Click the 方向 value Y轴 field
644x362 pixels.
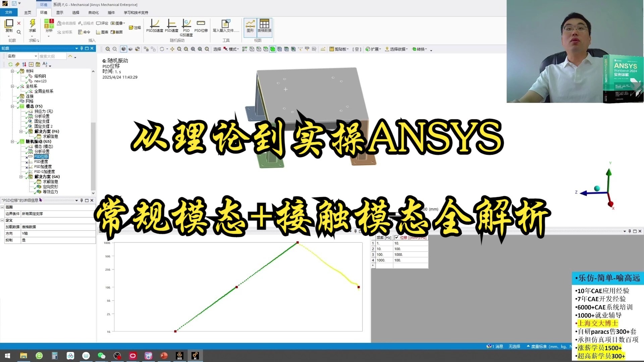click(58, 234)
